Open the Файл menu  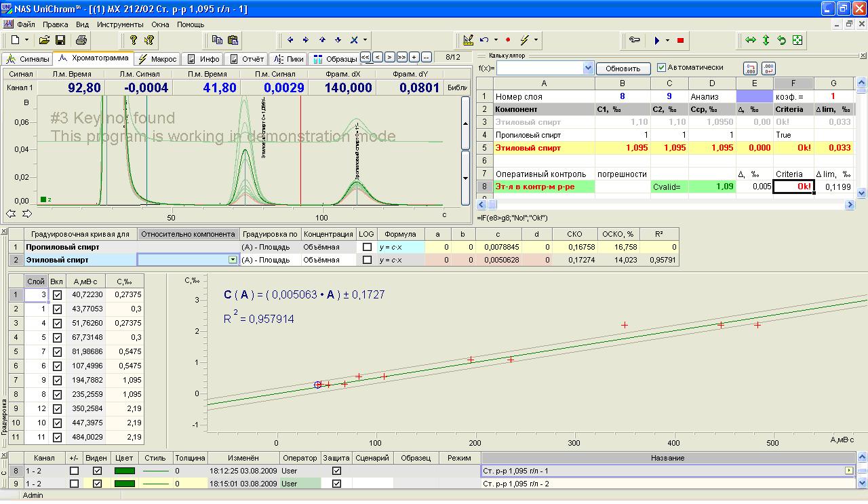(x=26, y=24)
